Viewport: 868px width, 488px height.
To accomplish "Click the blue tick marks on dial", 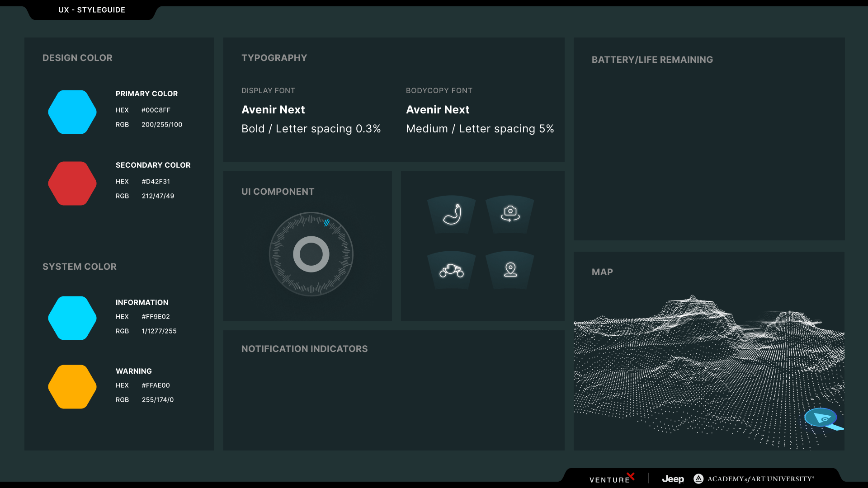I will tap(326, 222).
